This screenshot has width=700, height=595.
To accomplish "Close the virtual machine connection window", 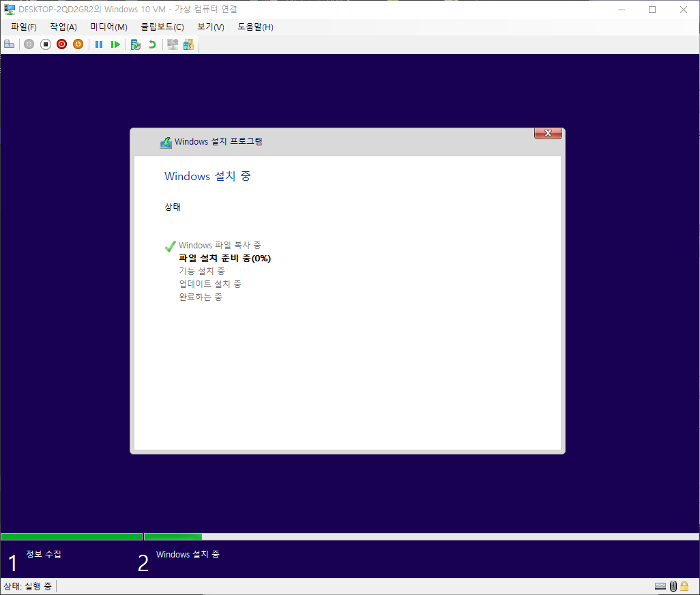I will tap(684, 10).
